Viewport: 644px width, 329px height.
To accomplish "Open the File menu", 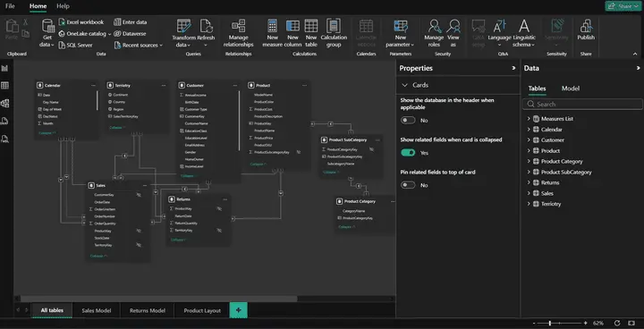I will tap(10, 6).
